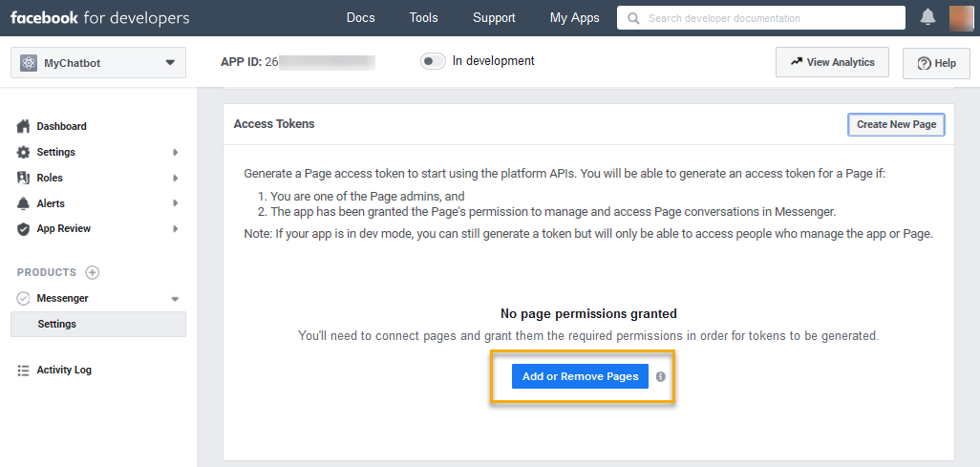Open the App Review sidebar item
Image resolution: width=980 pixels, height=467 pixels.
click(64, 229)
